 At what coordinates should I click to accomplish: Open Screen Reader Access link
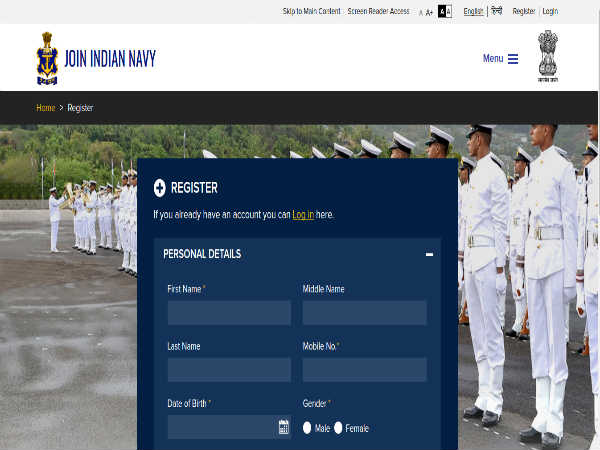378,11
